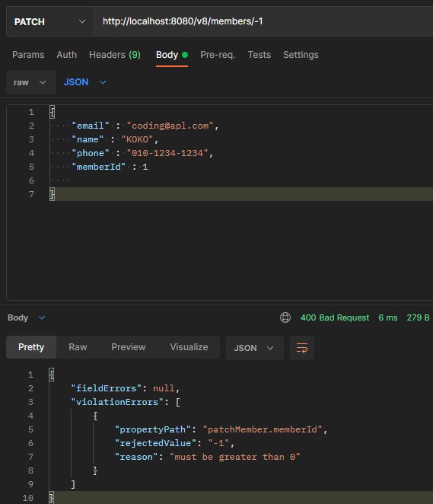Screen dimensions: 433x504
Task: Open the blue JSON format dropdown
Action: pos(84,82)
